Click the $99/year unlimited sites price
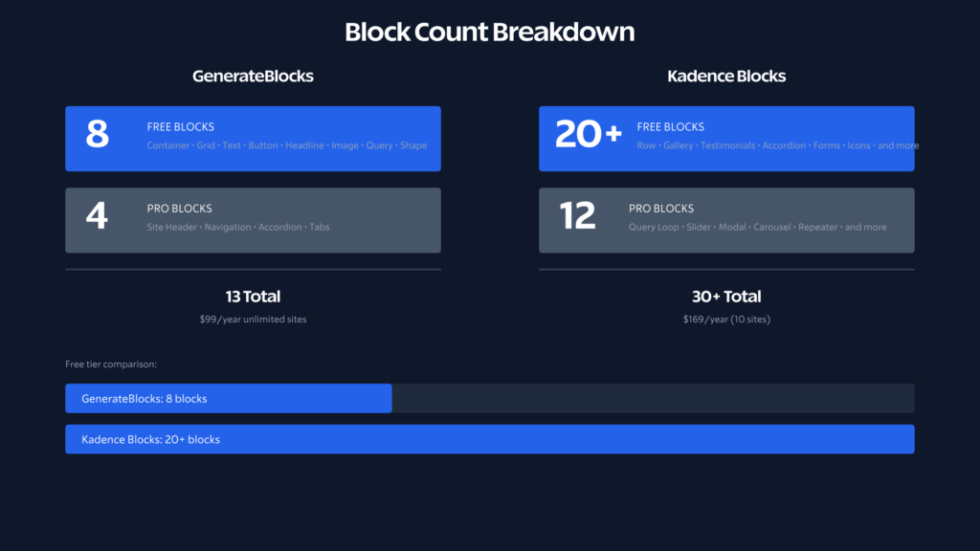The image size is (980, 551). 253,320
